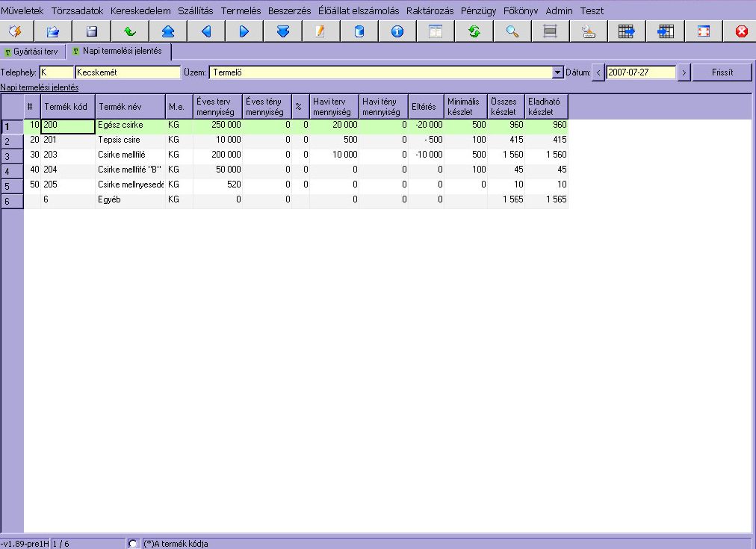This screenshot has width=756, height=549.
Task: Click the magnifying glass search icon
Action: [512, 31]
